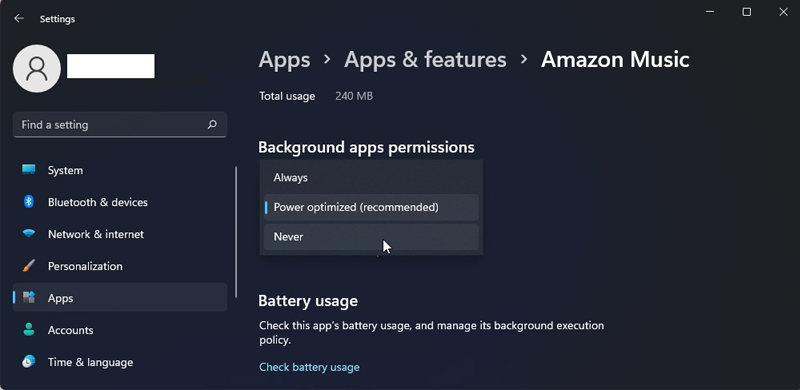Open Accounts settings page

(x=120, y=330)
